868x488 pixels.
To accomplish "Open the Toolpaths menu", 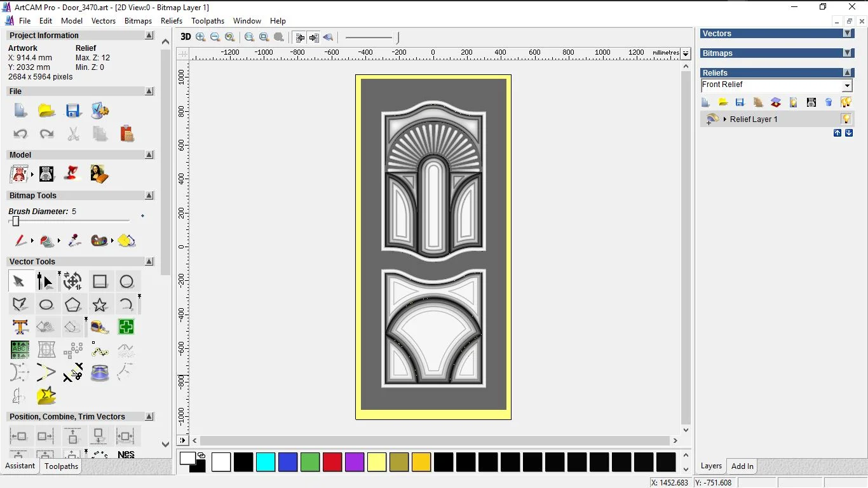I will pos(208,21).
